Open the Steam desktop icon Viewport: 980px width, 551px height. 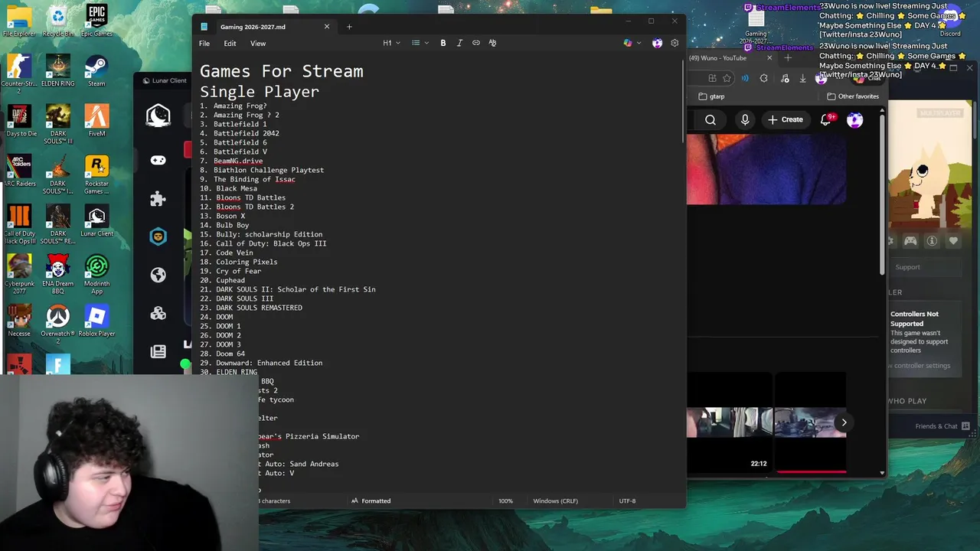pyautogui.click(x=96, y=70)
